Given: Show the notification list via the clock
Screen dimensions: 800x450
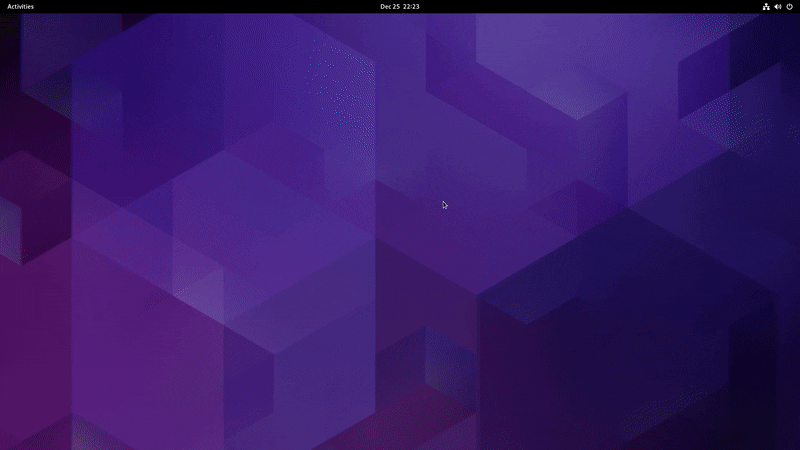Looking at the screenshot, I should tap(399, 6).
